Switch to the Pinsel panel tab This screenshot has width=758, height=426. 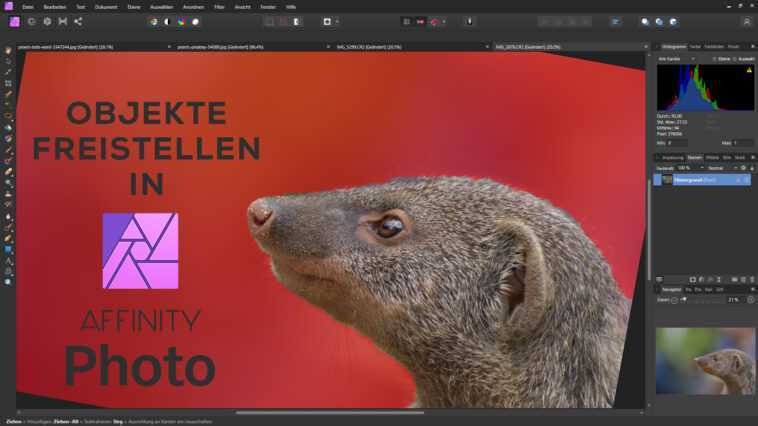[733, 46]
